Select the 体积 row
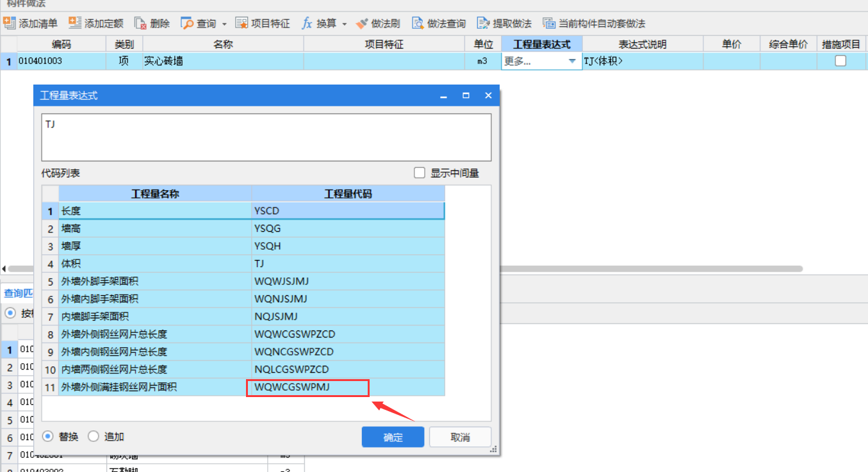This screenshot has width=868, height=472. (x=243, y=264)
